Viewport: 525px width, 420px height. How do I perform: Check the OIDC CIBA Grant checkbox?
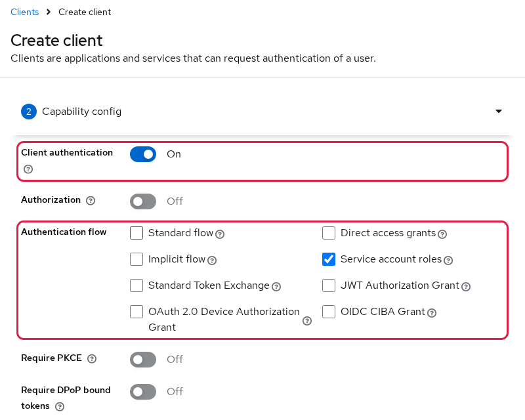click(329, 312)
